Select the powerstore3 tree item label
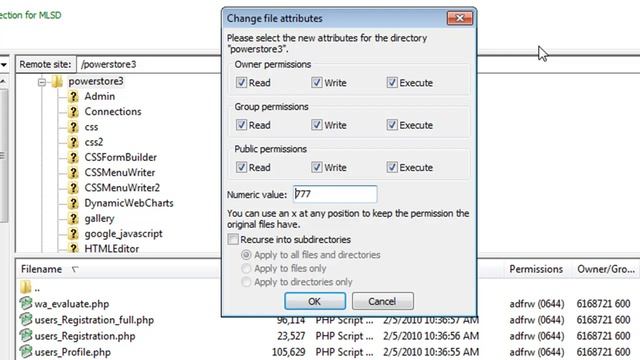 96,82
